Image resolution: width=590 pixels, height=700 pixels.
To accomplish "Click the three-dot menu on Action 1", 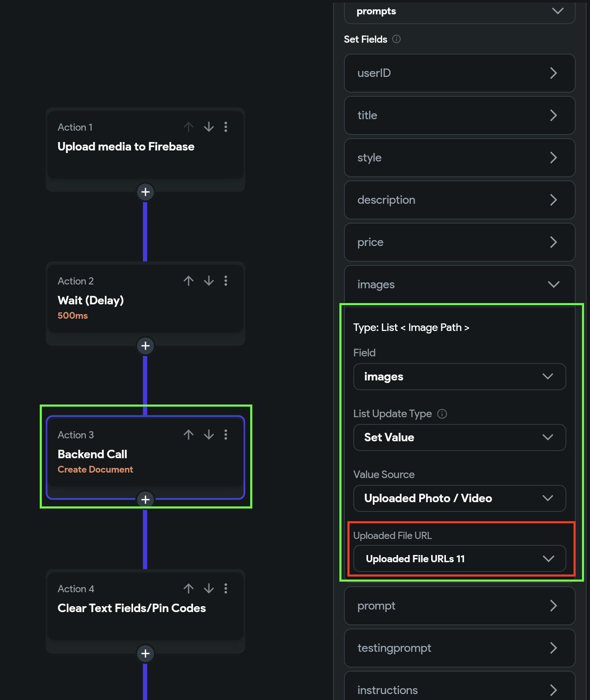I will click(x=226, y=127).
